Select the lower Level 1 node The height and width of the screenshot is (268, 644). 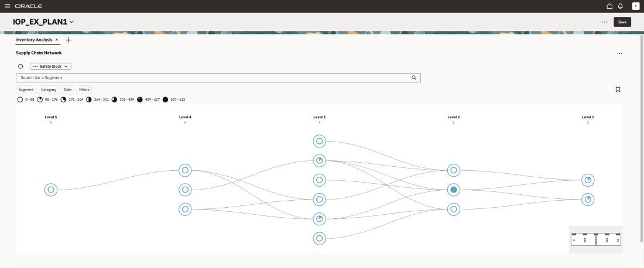pos(588,200)
